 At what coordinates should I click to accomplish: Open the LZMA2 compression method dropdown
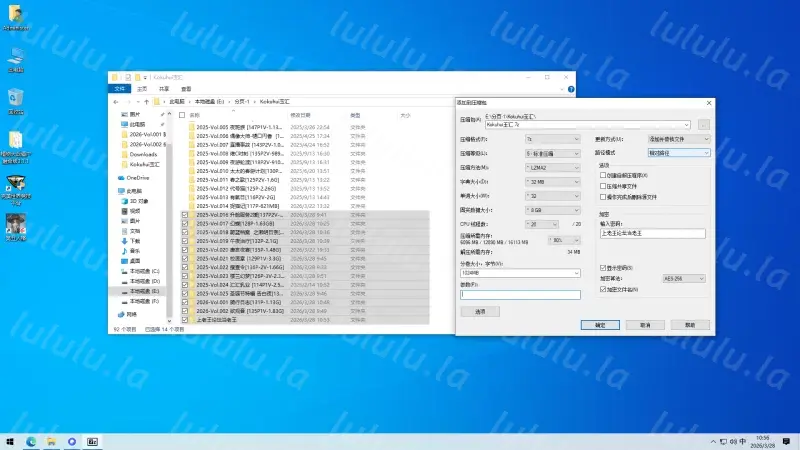(x=553, y=168)
